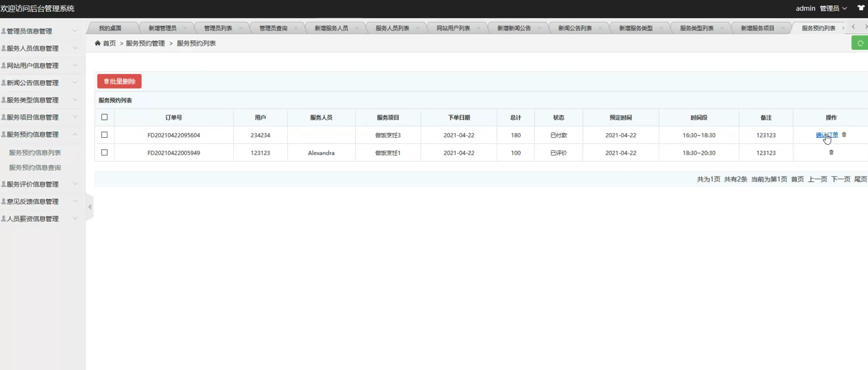Open 服务预约信息列表 in sidebar
Image resolution: width=868 pixels, height=370 pixels.
(x=35, y=153)
